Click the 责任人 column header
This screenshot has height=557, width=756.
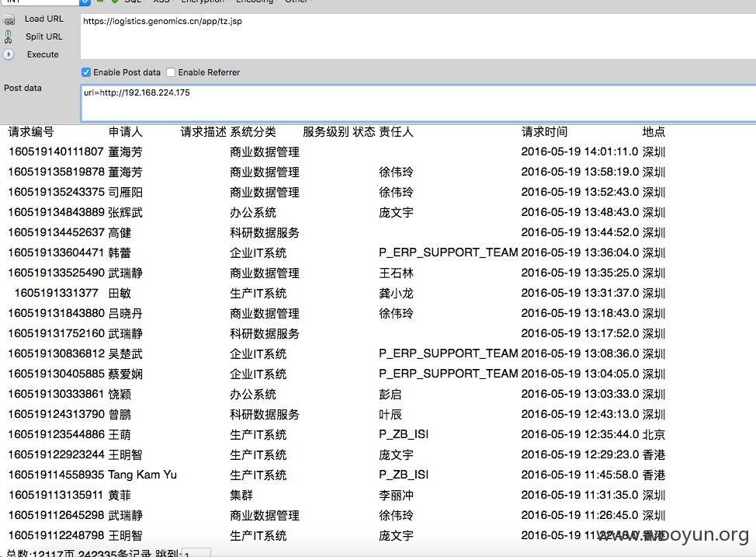click(x=397, y=132)
